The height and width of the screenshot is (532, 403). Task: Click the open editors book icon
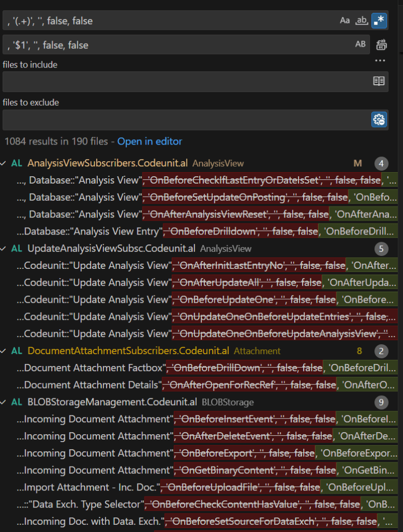(x=379, y=81)
